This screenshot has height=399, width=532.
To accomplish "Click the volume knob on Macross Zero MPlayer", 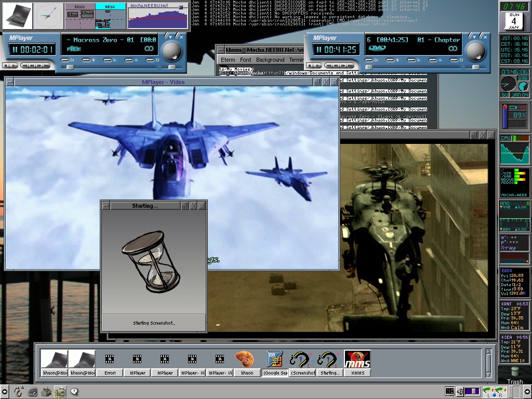I will point(172,51).
